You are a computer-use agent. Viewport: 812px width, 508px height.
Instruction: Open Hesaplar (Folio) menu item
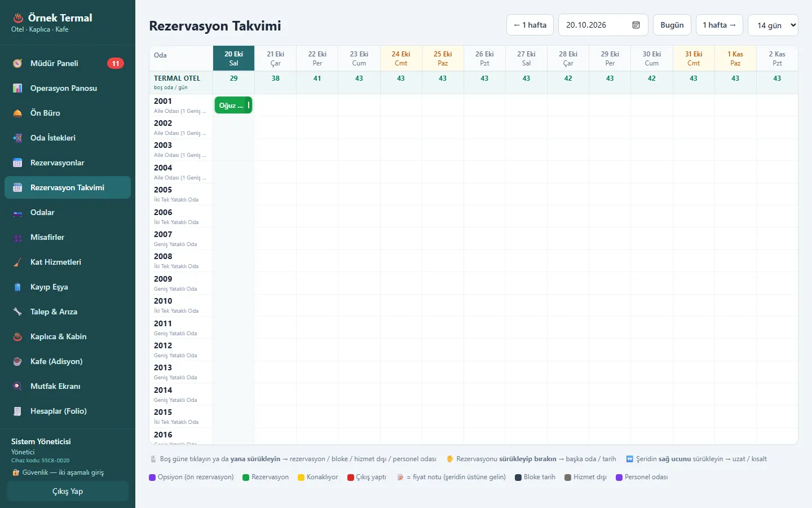tap(68, 411)
